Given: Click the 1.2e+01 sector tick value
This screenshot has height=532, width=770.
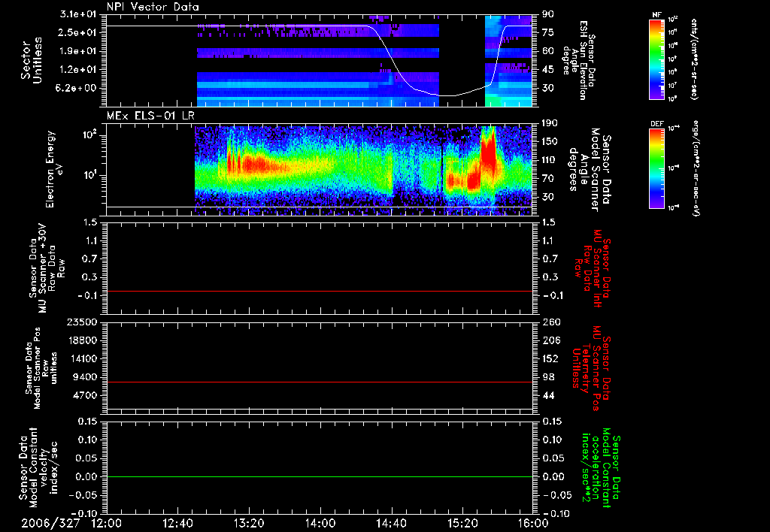Looking at the screenshot, I should (77, 70).
